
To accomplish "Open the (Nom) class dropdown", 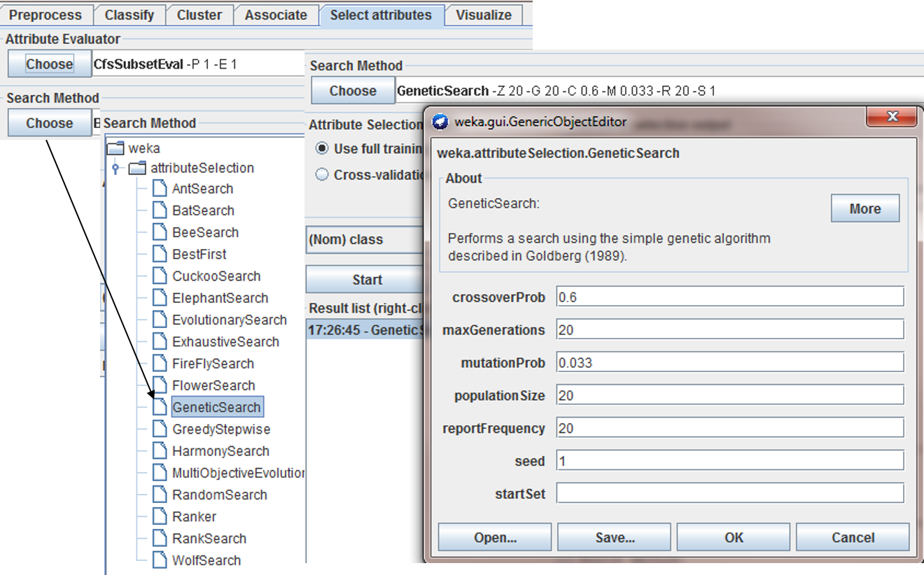I will click(365, 239).
